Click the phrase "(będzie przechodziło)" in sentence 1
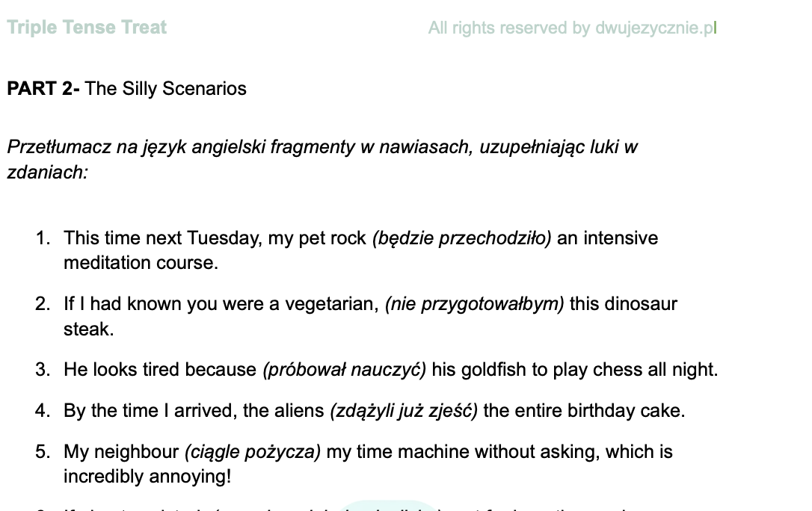 point(461,238)
